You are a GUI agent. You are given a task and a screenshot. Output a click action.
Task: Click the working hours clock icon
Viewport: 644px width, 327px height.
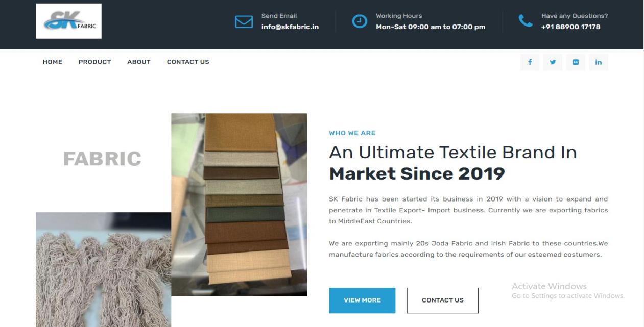click(x=360, y=21)
